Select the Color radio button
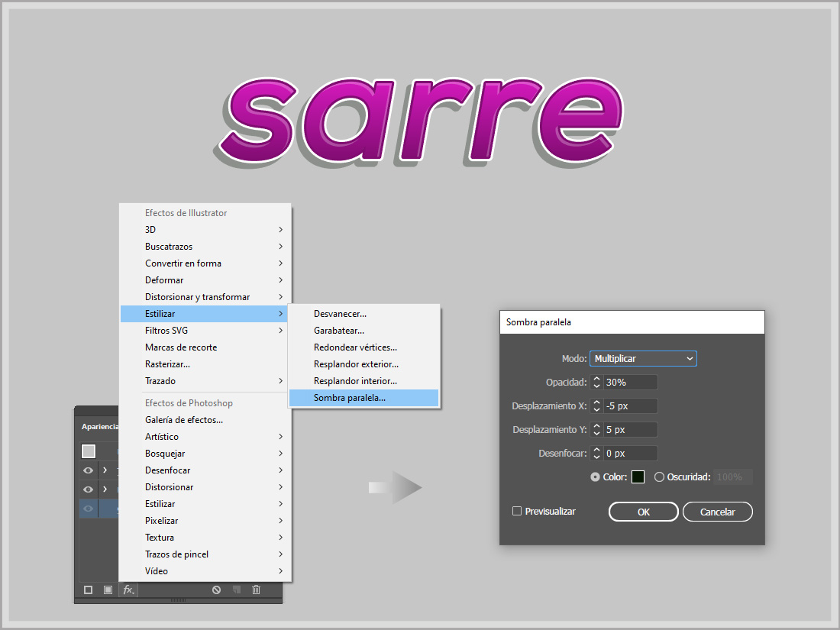 596,477
